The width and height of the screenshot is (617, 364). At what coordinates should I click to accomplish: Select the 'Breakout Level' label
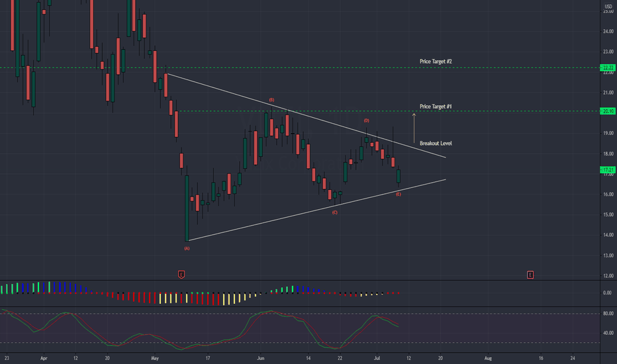point(436,143)
